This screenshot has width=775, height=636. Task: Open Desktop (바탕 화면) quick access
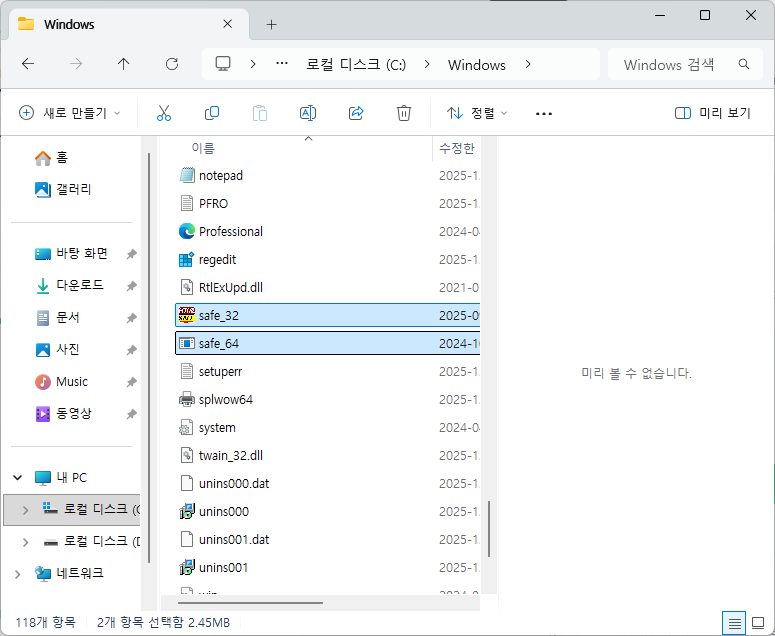(72, 254)
